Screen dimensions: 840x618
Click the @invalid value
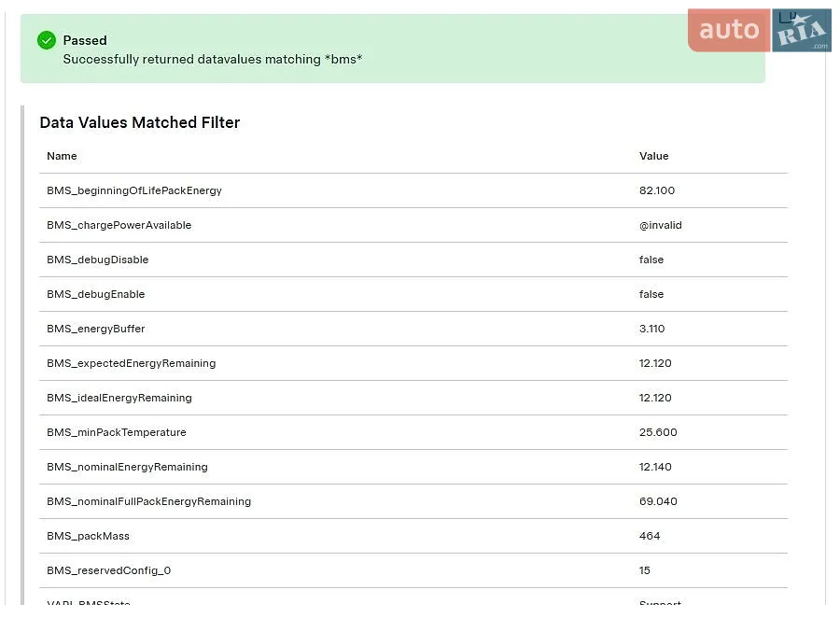point(661,225)
